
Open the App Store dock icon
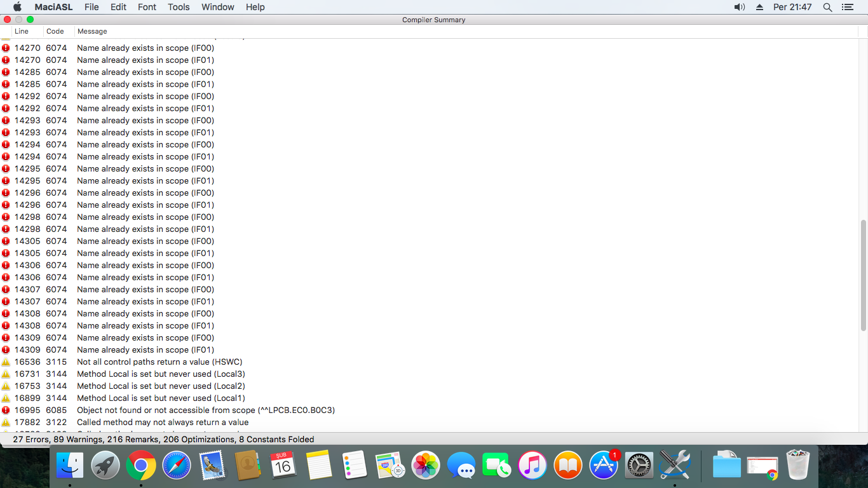[x=603, y=466]
